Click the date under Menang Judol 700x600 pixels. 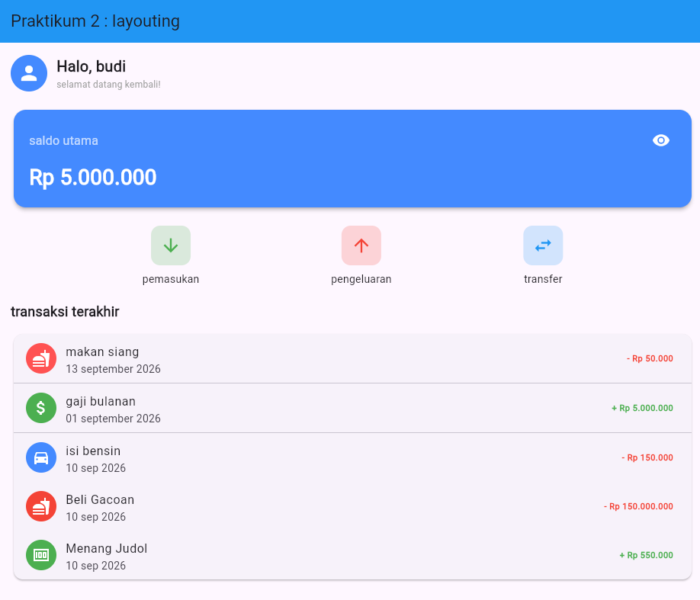pos(96,565)
